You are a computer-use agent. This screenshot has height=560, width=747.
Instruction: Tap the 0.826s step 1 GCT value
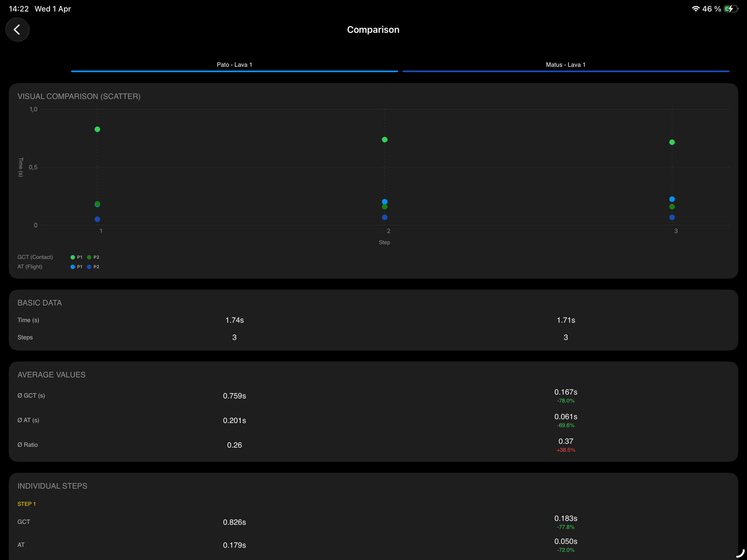[x=234, y=522]
